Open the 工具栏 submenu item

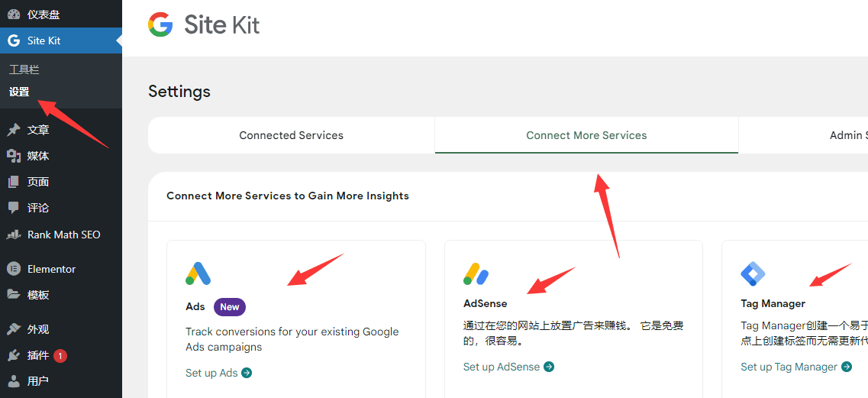click(24, 70)
